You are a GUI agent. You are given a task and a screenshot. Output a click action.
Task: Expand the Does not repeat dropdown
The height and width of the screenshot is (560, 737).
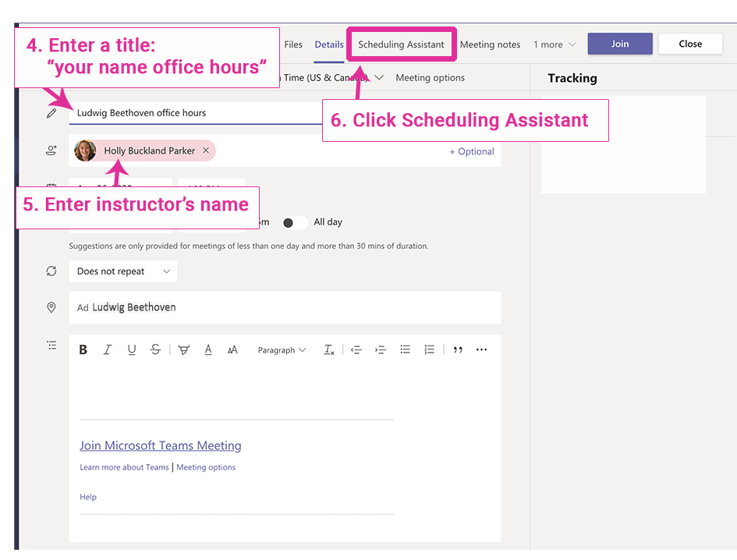(x=122, y=271)
